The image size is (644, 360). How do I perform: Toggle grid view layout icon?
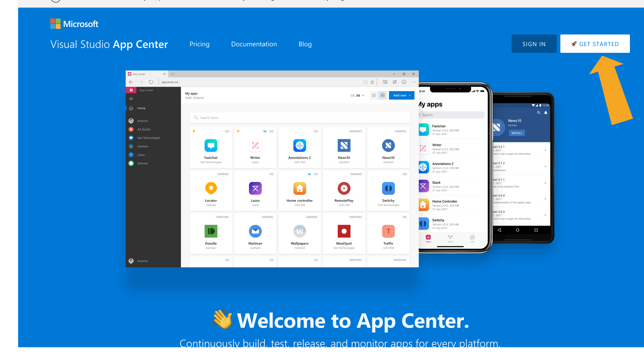(381, 95)
